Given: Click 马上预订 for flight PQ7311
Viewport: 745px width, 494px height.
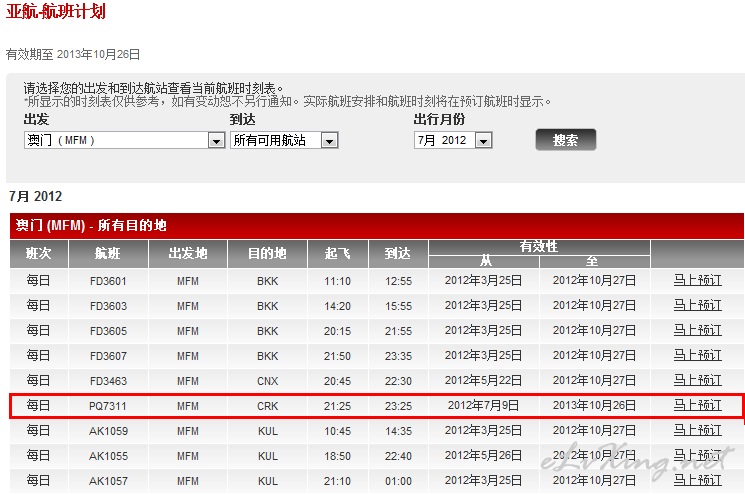Looking at the screenshot, I should coord(697,406).
